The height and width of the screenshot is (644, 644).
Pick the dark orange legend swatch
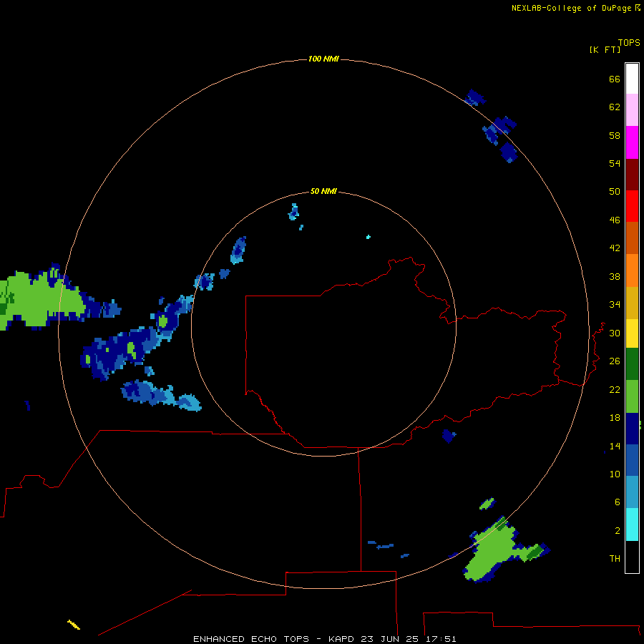click(632, 238)
